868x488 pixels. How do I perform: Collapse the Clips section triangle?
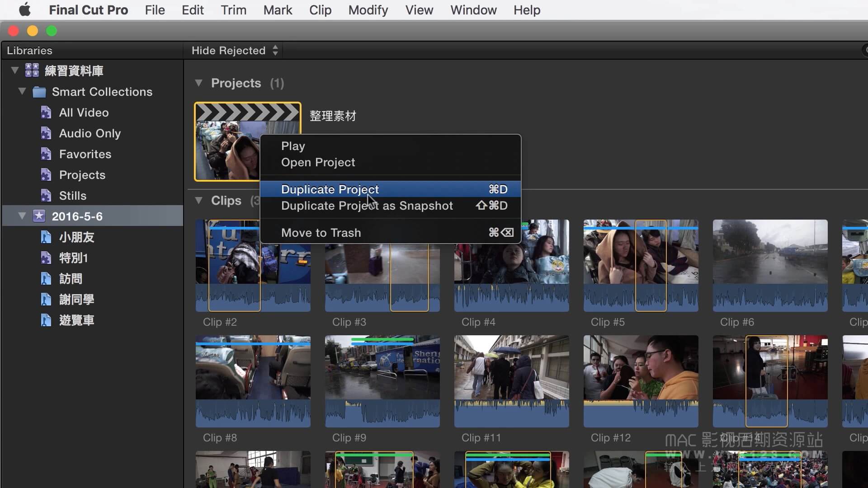pos(198,201)
